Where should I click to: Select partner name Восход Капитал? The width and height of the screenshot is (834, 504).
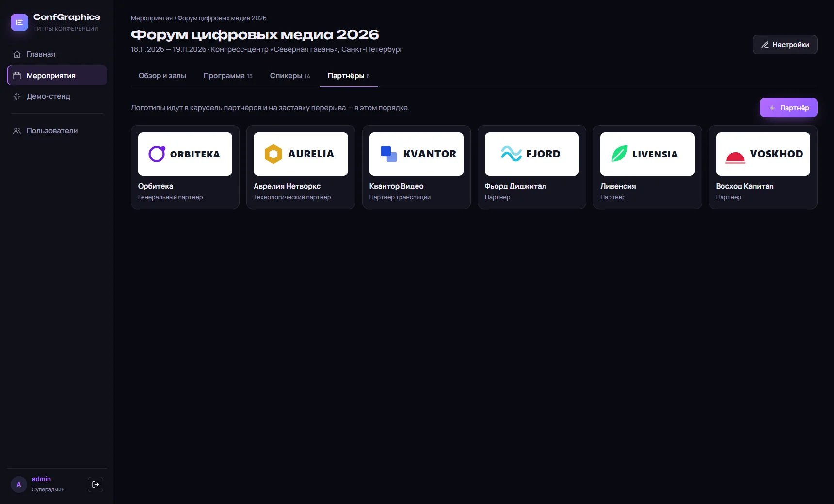coord(745,186)
